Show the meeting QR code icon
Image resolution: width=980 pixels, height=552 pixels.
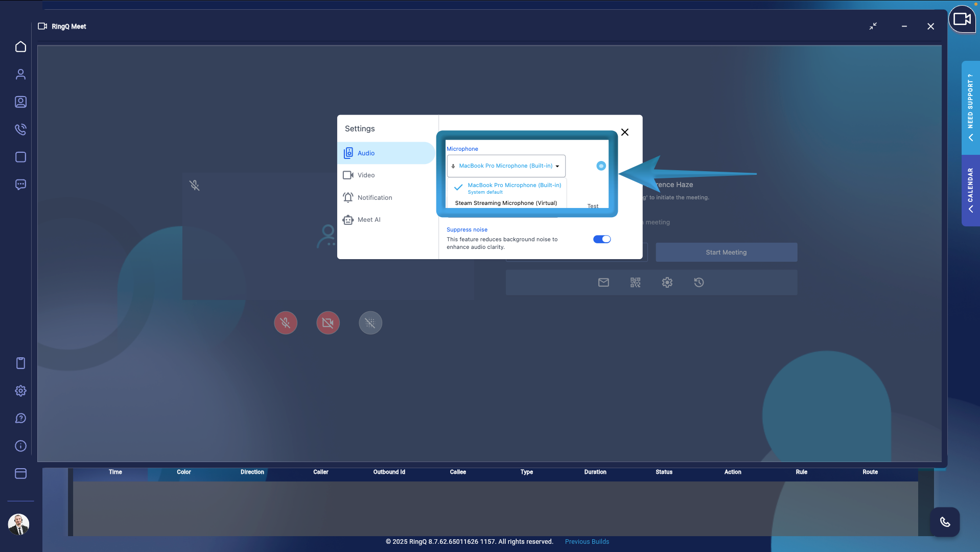click(635, 282)
